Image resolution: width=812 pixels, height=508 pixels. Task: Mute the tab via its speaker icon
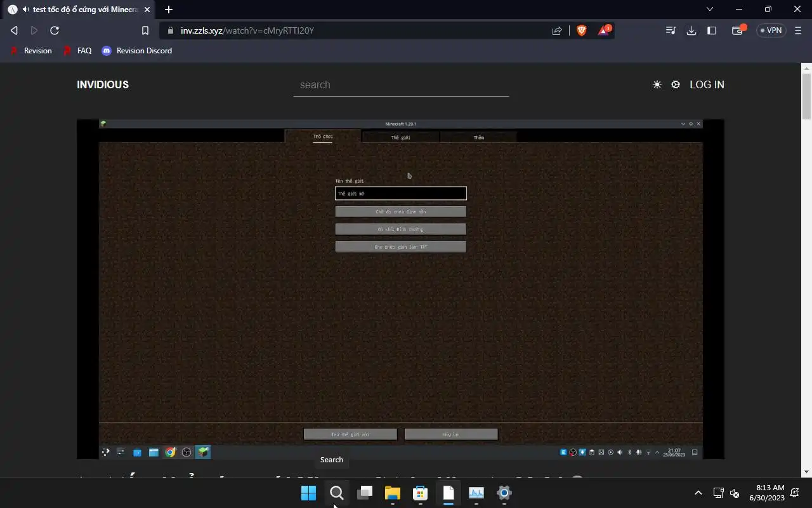pos(25,10)
